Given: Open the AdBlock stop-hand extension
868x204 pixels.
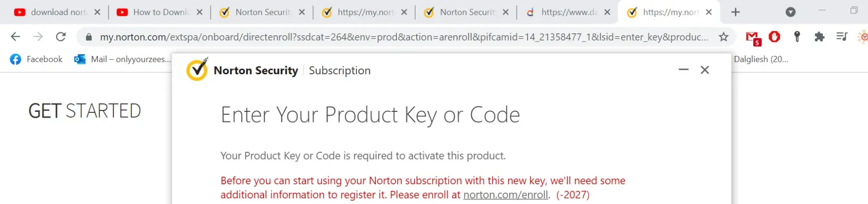Looking at the screenshot, I should (x=774, y=37).
